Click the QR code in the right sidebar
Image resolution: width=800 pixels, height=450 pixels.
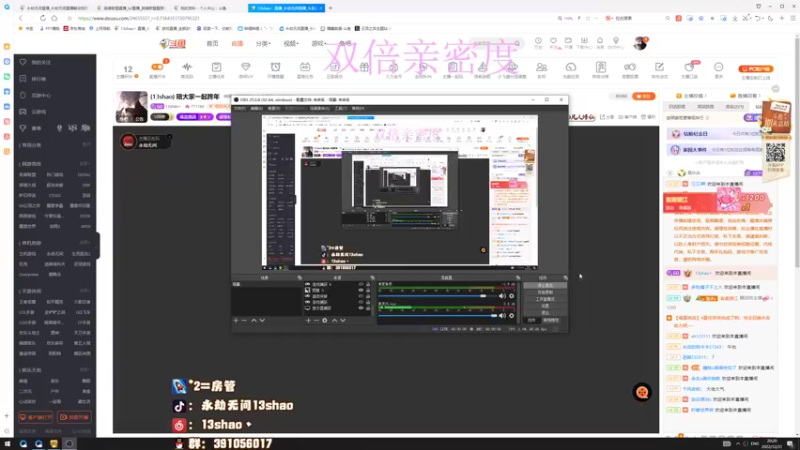(x=775, y=153)
